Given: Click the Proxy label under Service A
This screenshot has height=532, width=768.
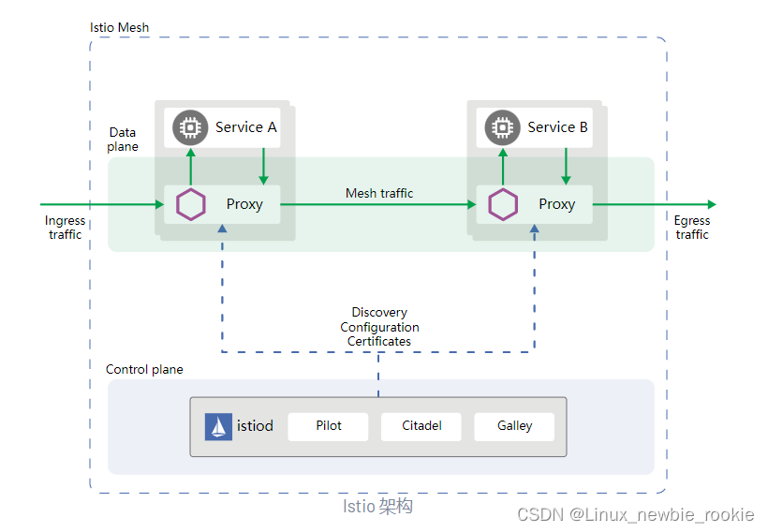Looking at the screenshot, I should point(244,204).
